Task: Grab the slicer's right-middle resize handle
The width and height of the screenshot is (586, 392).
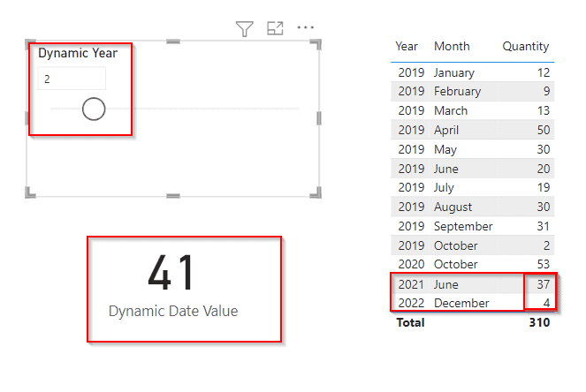Action: (x=319, y=118)
